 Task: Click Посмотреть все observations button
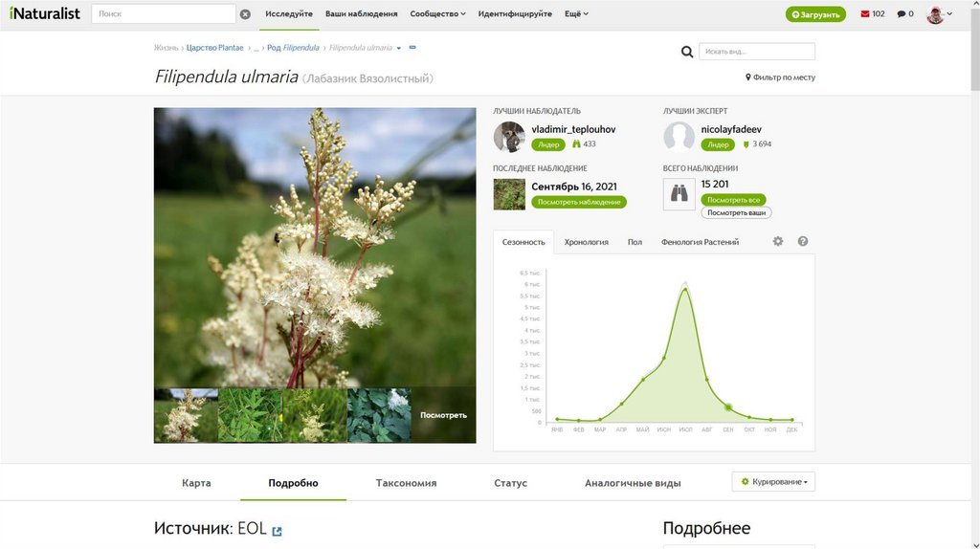pos(733,200)
